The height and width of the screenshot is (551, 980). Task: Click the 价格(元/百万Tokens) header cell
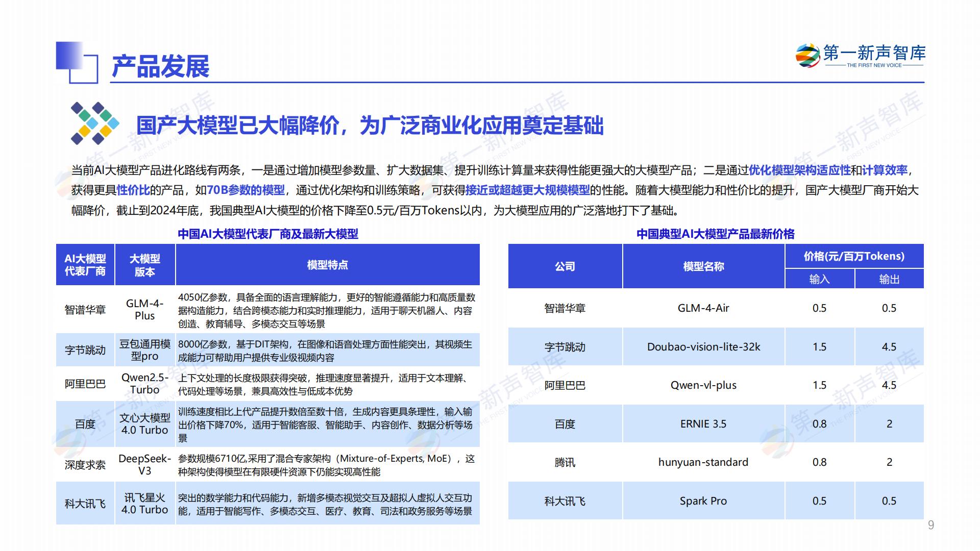pyautogui.click(x=854, y=256)
